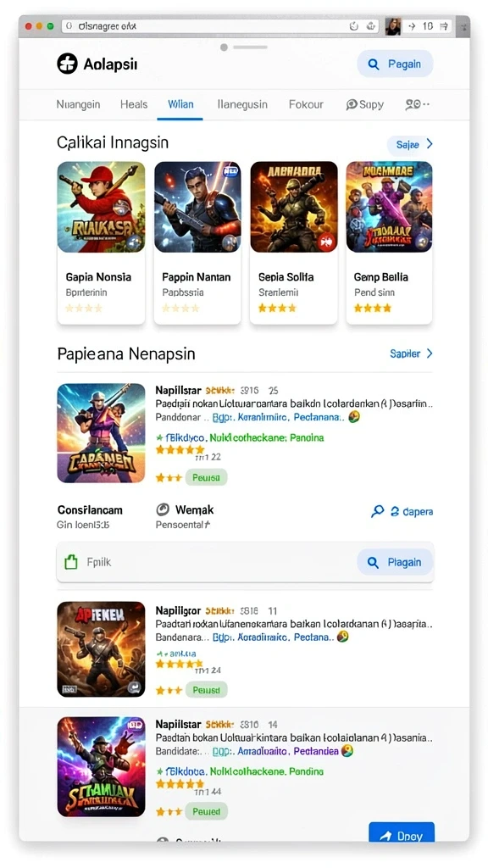
Task: Click the green Fpiilk bag icon
Action: 71,563
